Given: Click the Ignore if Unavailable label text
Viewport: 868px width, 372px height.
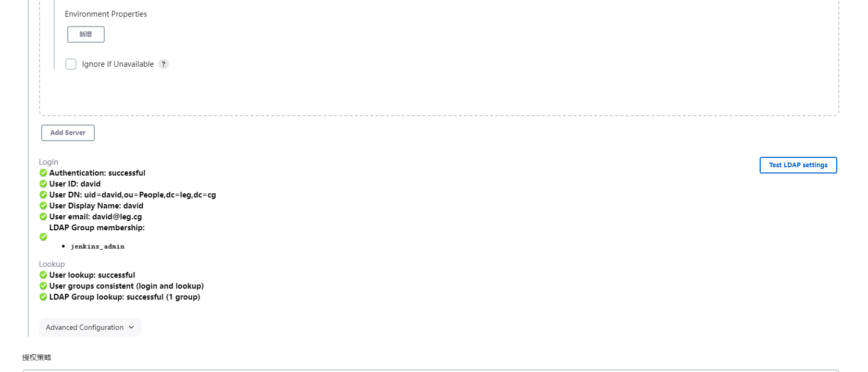Looking at the screenshot, I should coord(118,64).
